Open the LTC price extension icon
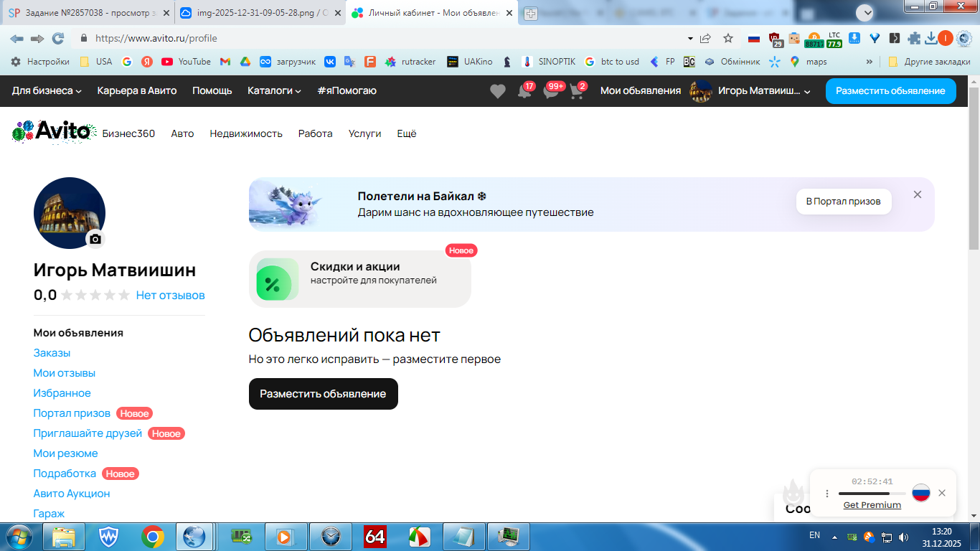Image resolution: width=980 pixels, height=551 pixels. (x=834, y=39)
